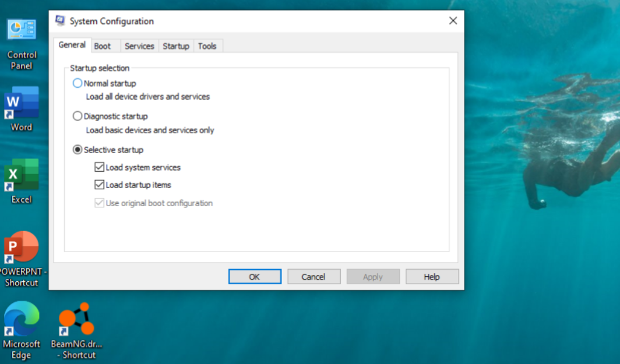The height and width of the screenshot is (364, 620).
Task: Cancel the System Configuration changes
Action: click(x=313, y=276)
